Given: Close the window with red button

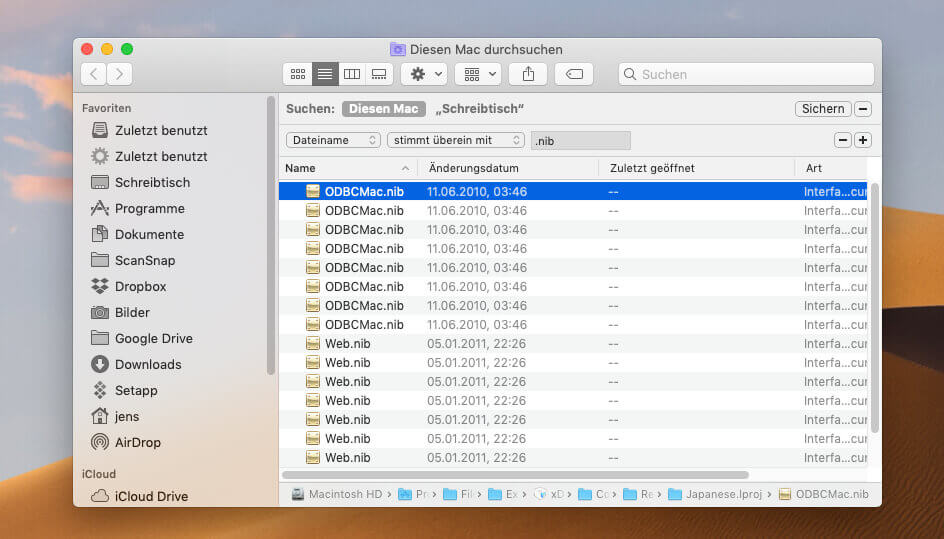Looking at the screenshot, I should (x=87, y=49).
